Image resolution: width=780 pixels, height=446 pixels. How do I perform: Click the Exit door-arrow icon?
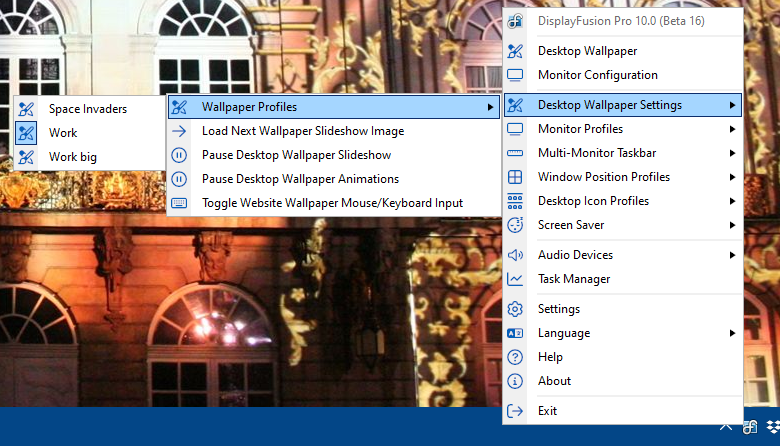tap(515, 411)
